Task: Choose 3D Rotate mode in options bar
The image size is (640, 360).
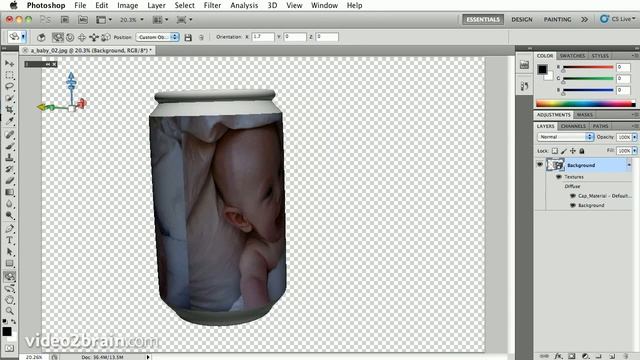Action: point(58,37)
